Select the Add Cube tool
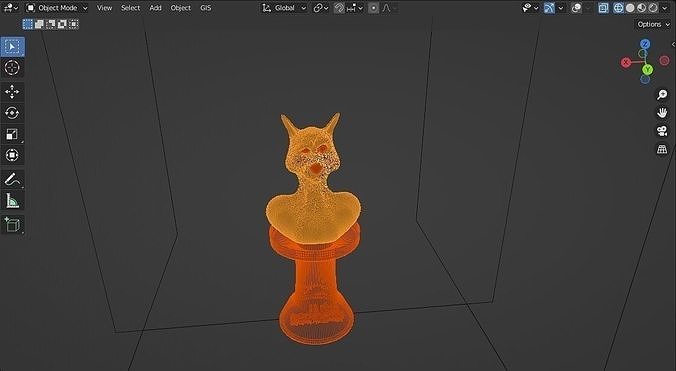Viewport: 676px width, 371px height. click(x=12, y=224)
